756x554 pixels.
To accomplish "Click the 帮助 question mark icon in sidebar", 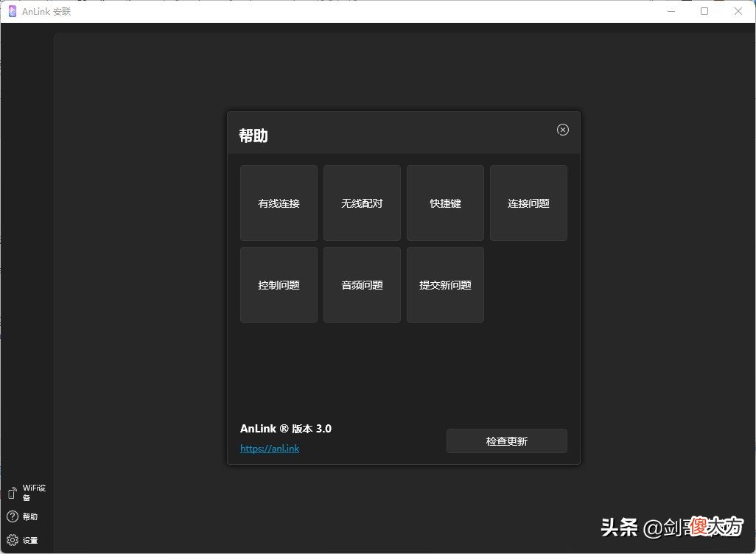I will (x=13, y=516).
